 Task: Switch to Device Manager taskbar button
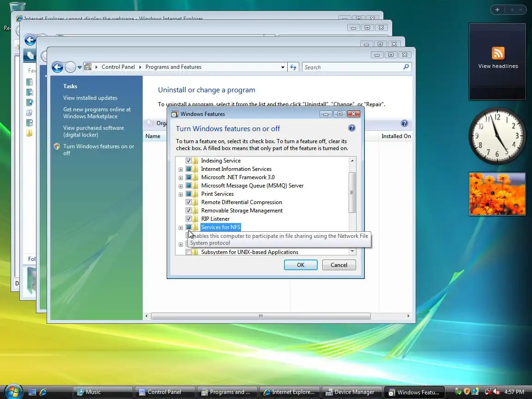click(351, 392)
